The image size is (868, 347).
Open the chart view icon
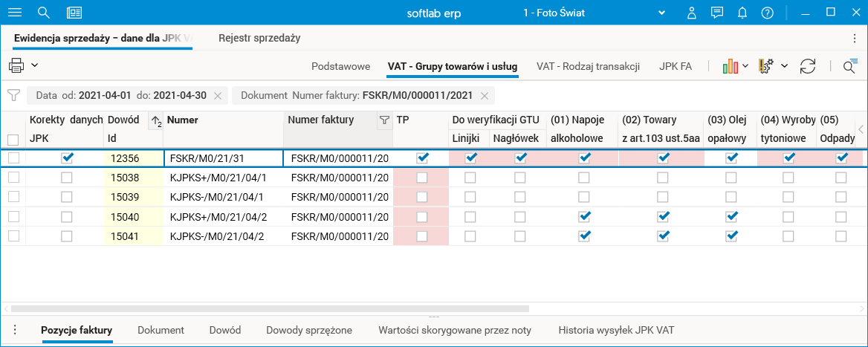click(x=730, y=66)
